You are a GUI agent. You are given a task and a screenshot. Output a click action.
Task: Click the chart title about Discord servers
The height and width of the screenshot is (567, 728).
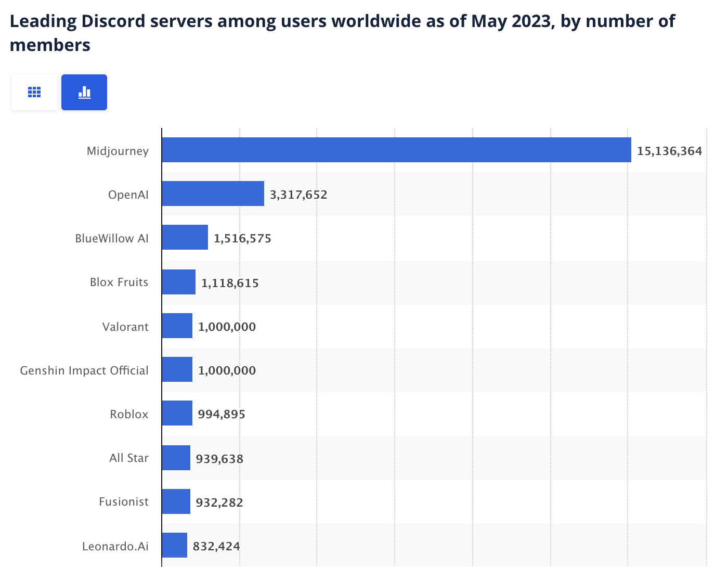(342, 33)
